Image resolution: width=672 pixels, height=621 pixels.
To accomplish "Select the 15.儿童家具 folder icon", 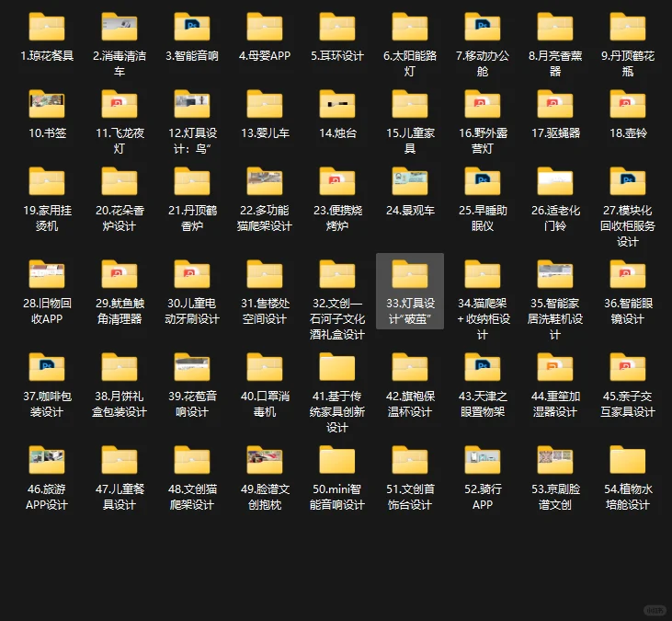I will 410,104.
